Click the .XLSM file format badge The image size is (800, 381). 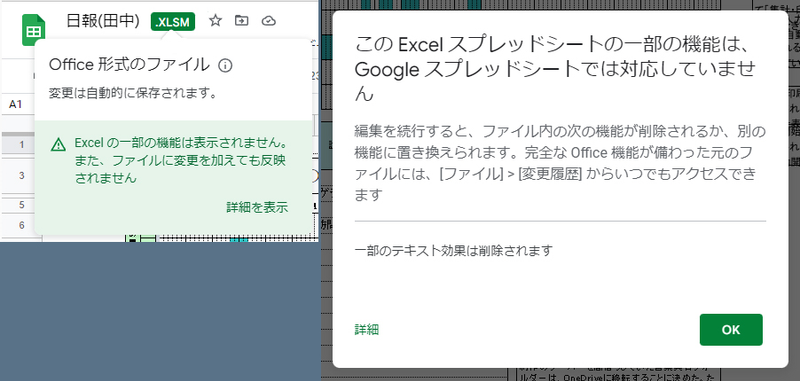[173, 21]
